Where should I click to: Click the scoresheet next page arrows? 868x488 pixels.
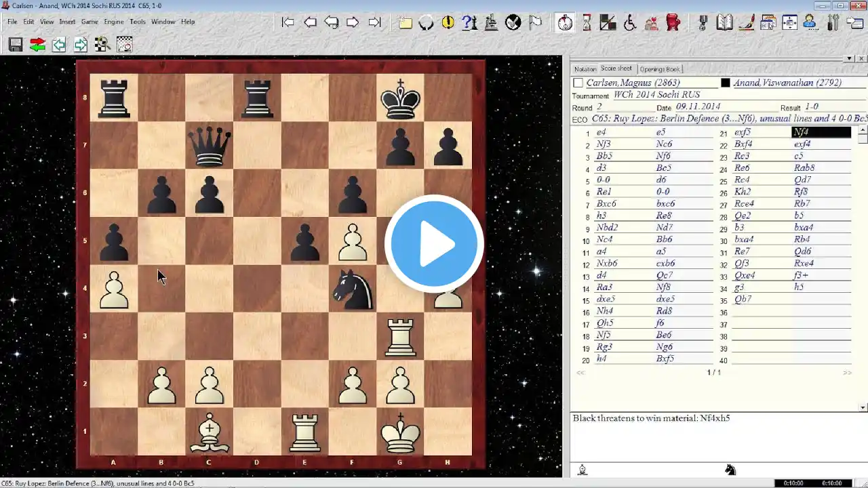coord(847,372)
